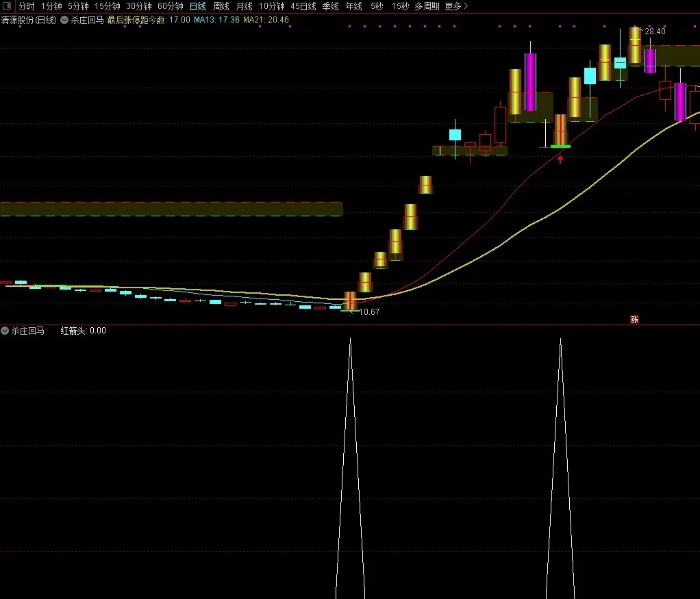Click the red buy arrow under candle

(560, 159)
